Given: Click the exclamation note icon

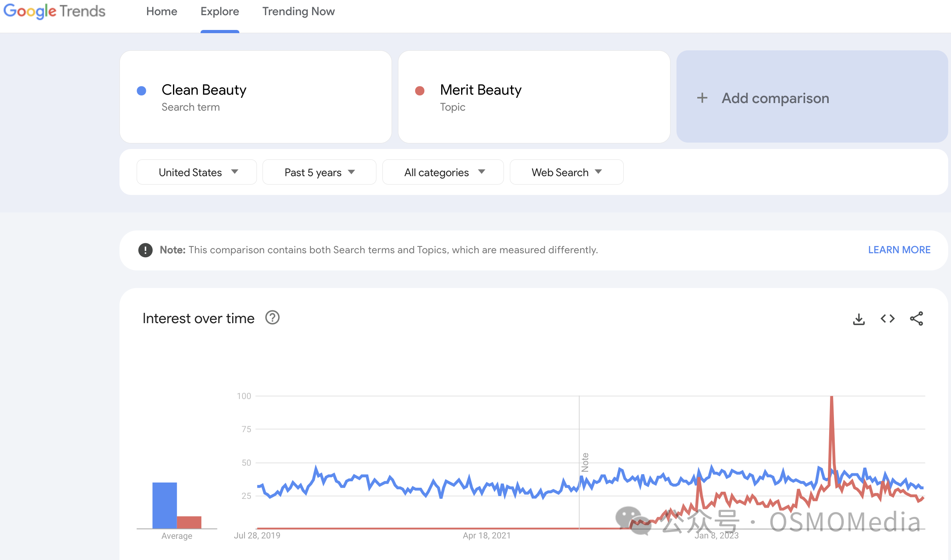Looking at the screenshot, I should click(x=145, y=250).
